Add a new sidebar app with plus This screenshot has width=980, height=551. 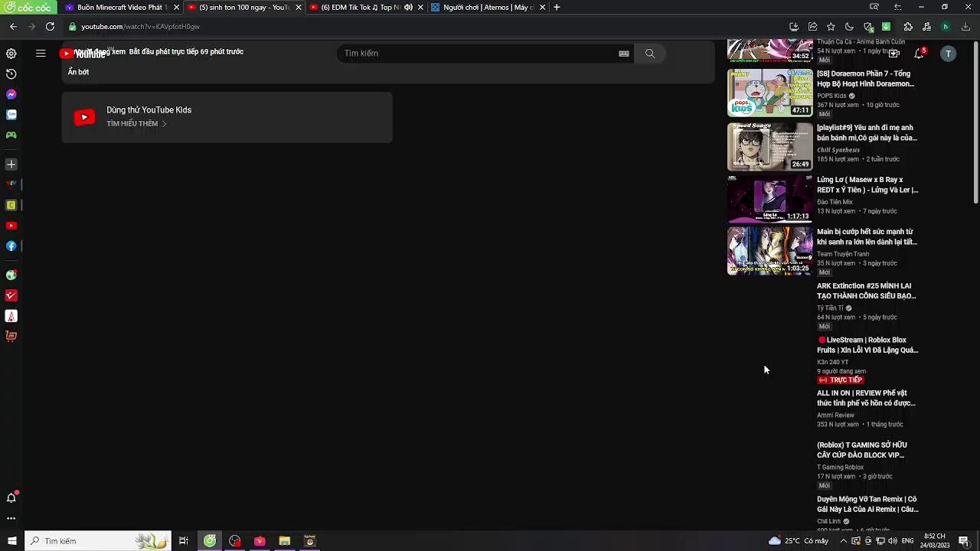(x=11, y=165)
